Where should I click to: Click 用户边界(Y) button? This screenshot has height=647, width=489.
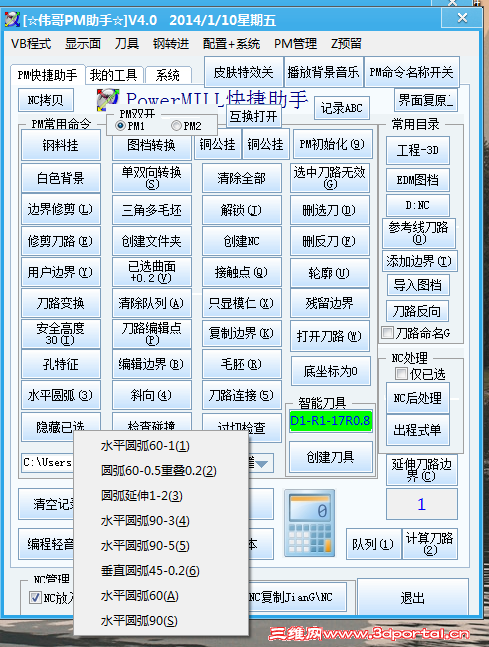coord(61,272)
